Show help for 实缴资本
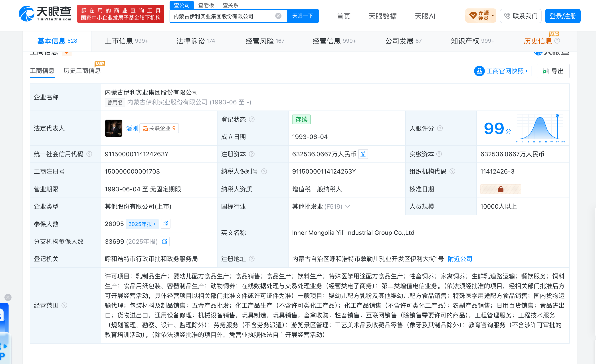Viewport: 596px width, 364px height. point(439,154)
